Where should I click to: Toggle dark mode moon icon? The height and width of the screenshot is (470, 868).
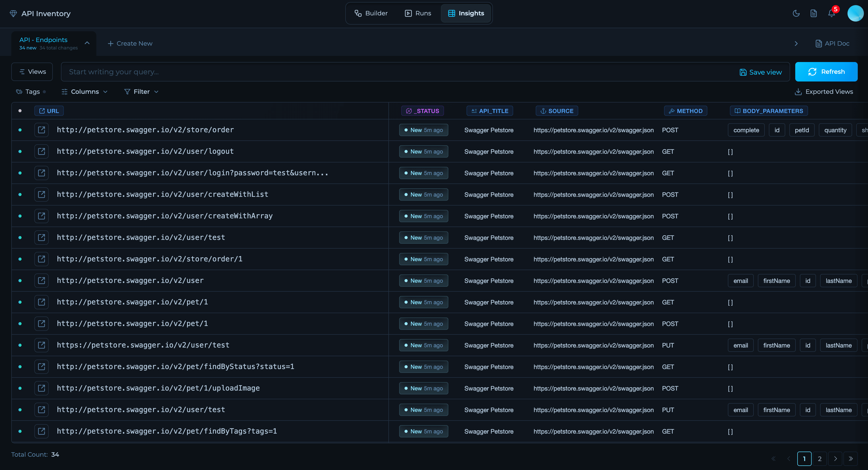pyautogui.click(x=796, y=14)
